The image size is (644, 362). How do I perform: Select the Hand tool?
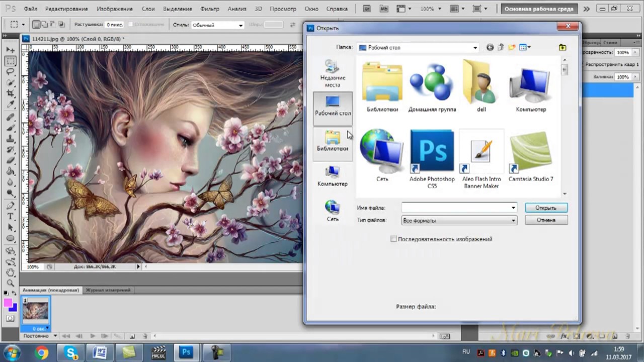click(10, 273)
